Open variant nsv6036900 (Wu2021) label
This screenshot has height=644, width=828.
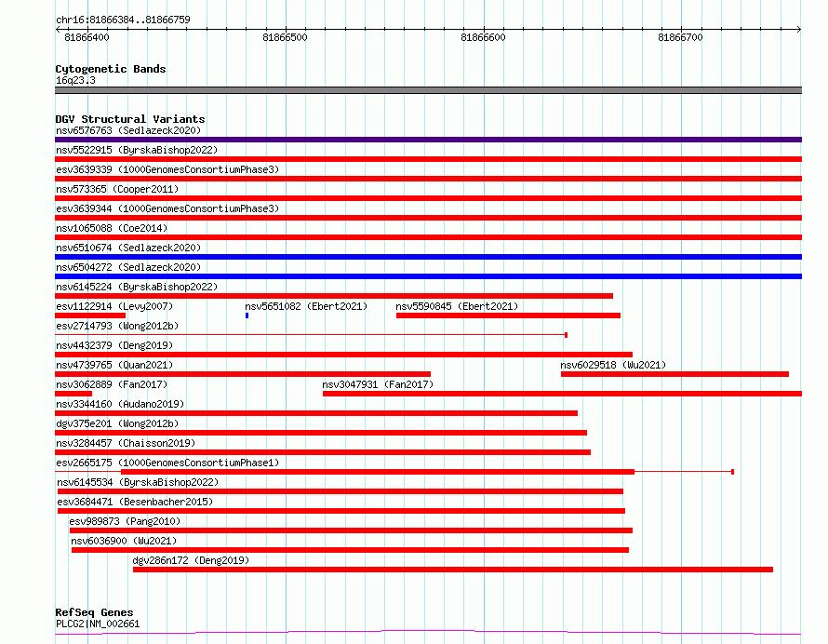[124, 541]
